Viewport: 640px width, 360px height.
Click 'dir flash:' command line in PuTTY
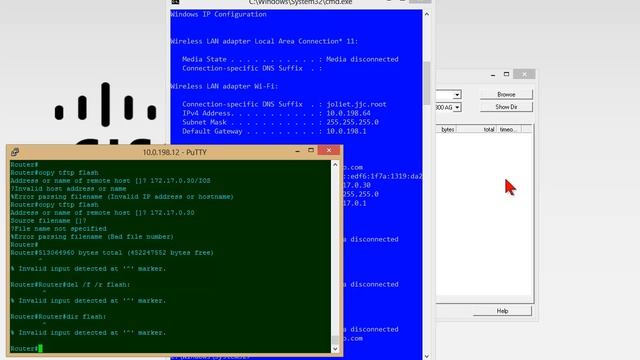tap(58, 316)
